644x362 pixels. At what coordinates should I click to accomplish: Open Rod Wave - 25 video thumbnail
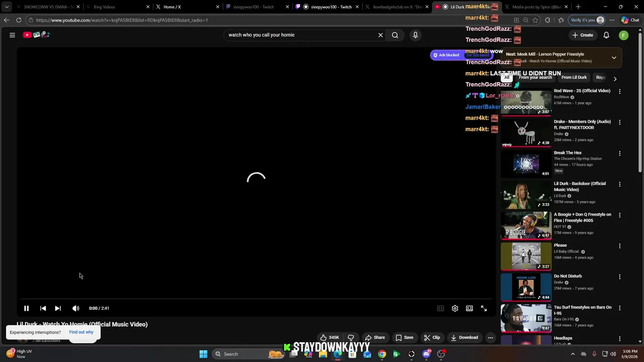[526, 102]
